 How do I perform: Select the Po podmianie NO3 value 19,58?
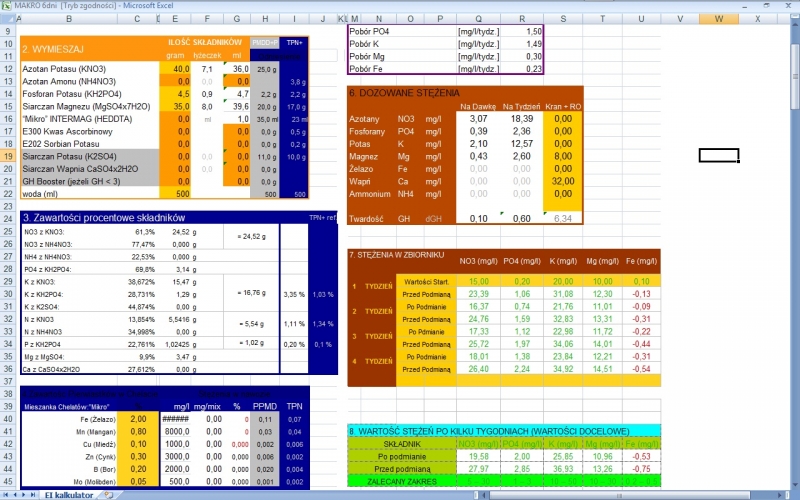[478, 457]
